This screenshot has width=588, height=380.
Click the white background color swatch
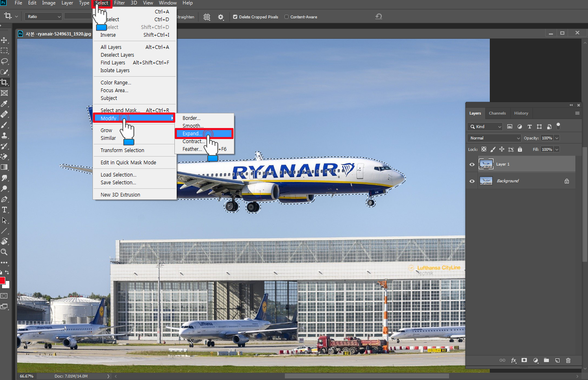[7, 286]
